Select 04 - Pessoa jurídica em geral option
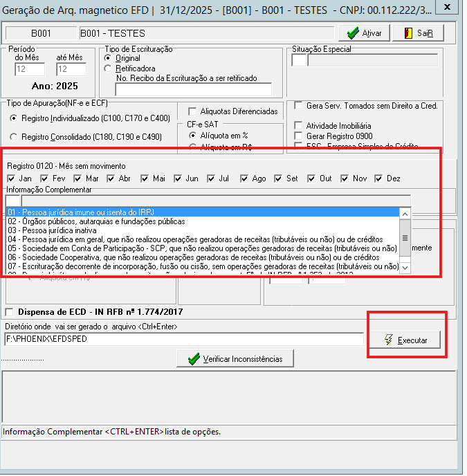 [203, 239]
